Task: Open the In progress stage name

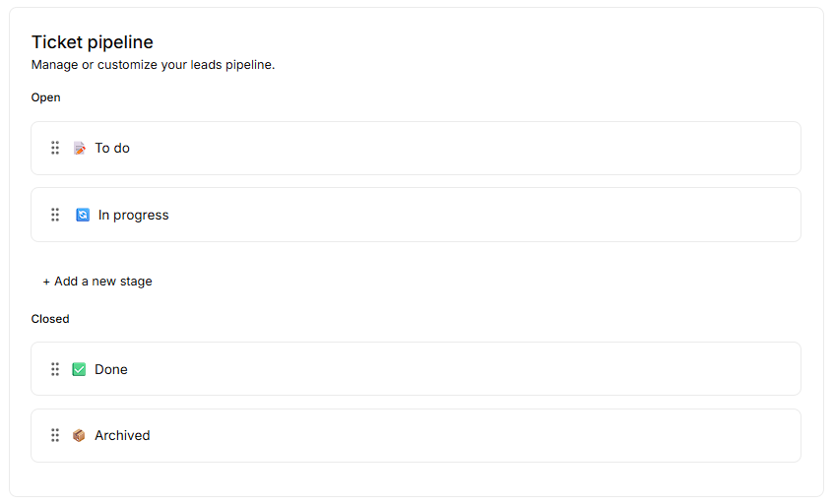Action: (x=134, y=215)
